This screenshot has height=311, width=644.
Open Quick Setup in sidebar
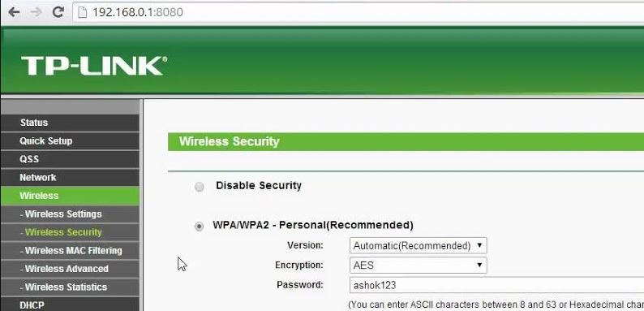click(70, 140)
